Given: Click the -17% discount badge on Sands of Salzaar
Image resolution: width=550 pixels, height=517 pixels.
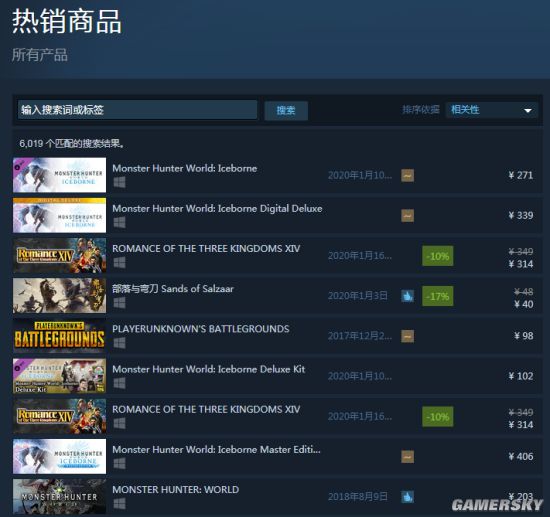Looking at the screenshot, I should coord(437,296).
